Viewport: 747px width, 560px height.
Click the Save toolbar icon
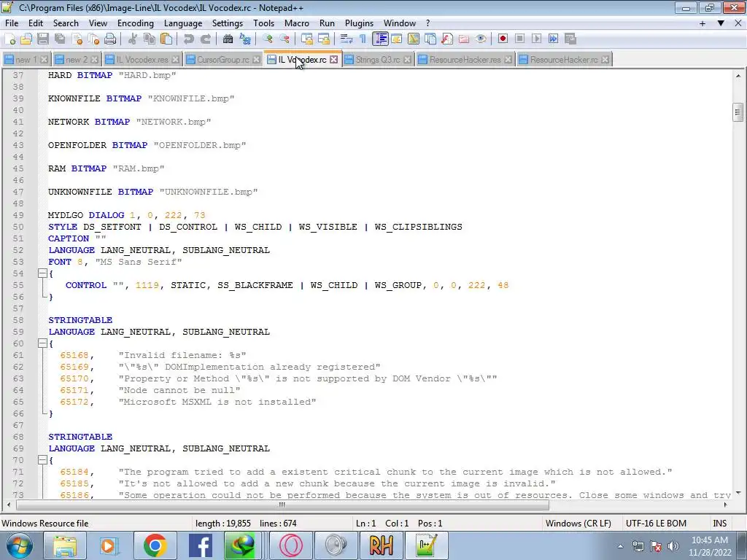tap(43, 39)
